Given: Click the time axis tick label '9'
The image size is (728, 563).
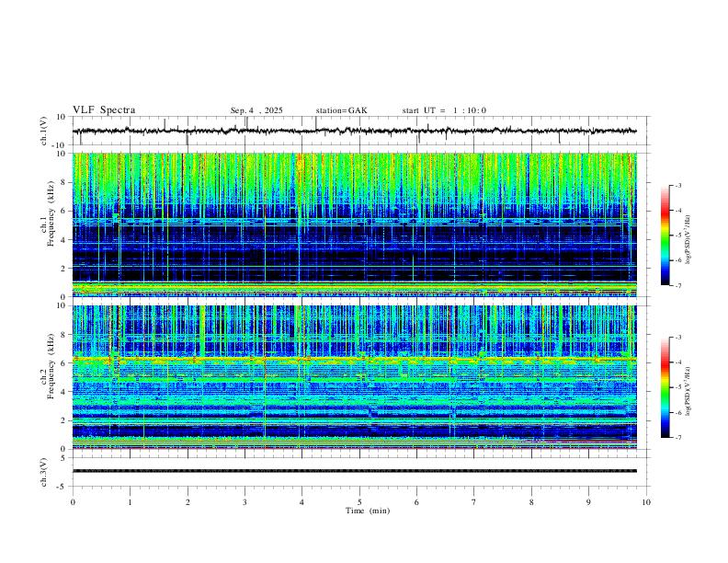Looking at the screenshot, I should [x=588, y=502].
